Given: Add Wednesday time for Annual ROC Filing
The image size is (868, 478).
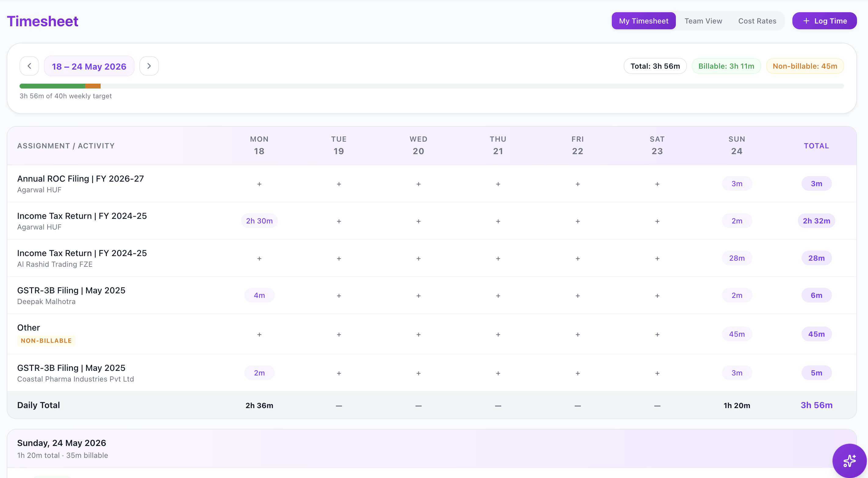Looking at the screenshot, I should click(418, 184).
